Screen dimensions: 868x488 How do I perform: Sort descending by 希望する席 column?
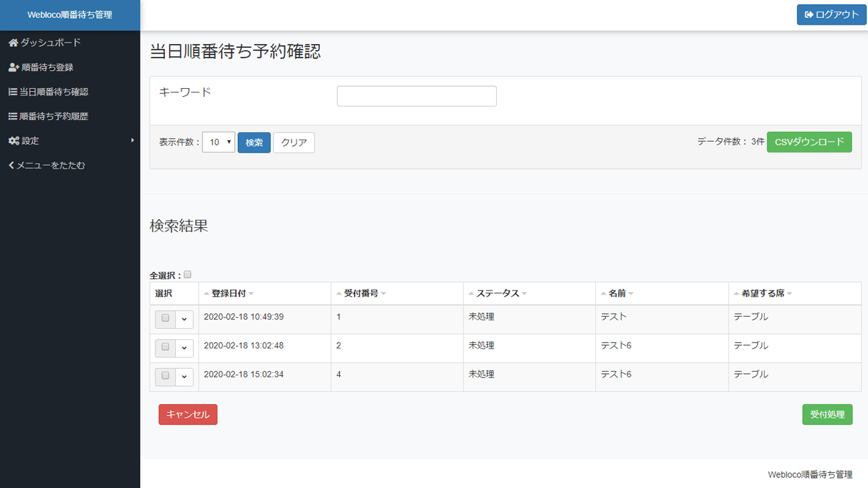coord(790,294)
